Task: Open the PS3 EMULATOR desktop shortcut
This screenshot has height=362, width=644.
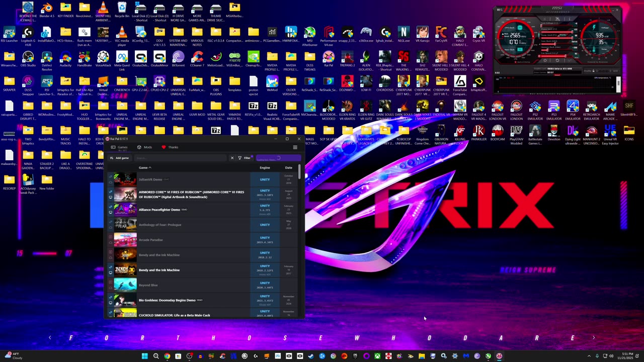Action: [x=554, y=109]
